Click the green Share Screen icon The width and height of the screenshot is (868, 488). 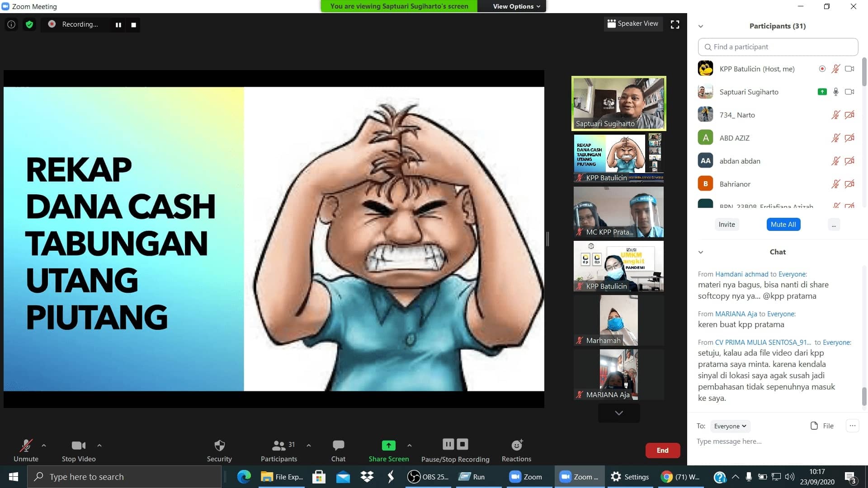(x=388, y=446)
